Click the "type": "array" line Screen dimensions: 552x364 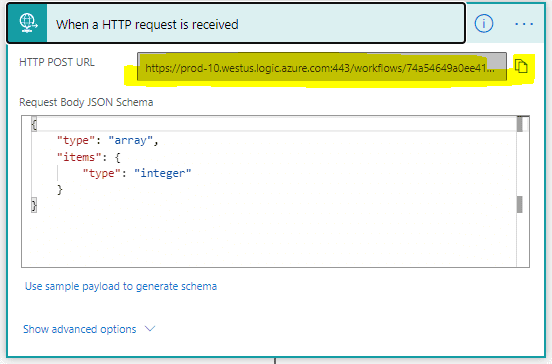(108, 140)
